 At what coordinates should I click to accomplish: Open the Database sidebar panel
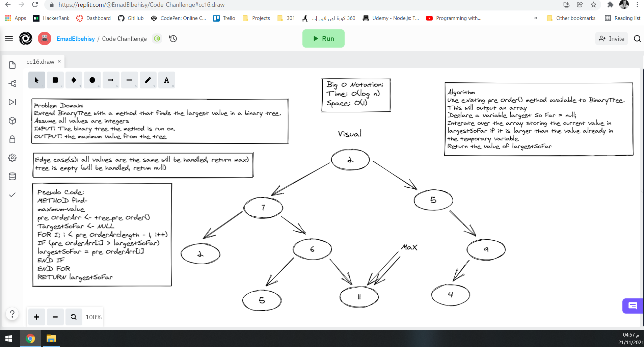click(x=12, y=176)
